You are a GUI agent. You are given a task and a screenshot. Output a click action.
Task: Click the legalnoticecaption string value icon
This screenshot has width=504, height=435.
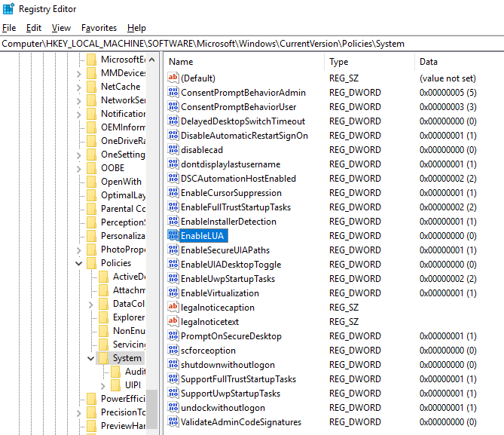click(173, 308)
